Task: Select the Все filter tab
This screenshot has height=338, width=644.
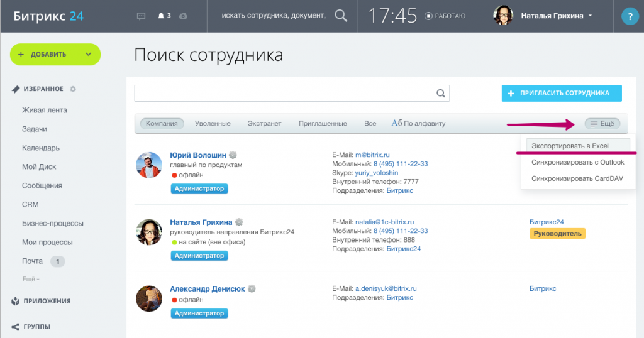Action: [370, 124]
